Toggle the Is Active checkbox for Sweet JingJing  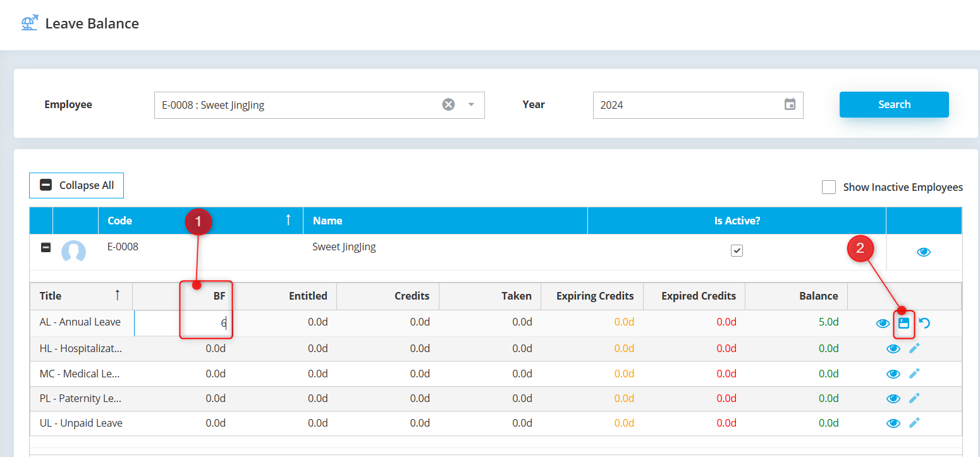pyautogui.click(x=737, y=251)
